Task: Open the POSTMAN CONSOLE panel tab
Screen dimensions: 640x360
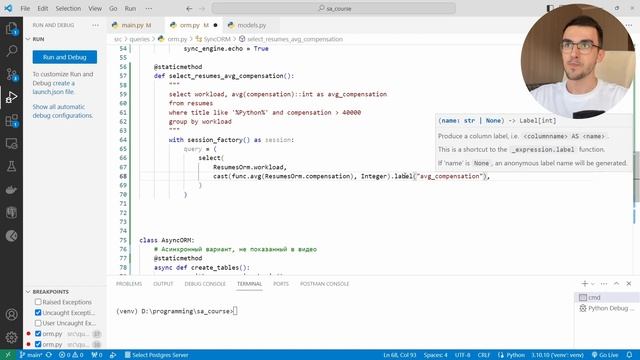Action: (324, 284)
